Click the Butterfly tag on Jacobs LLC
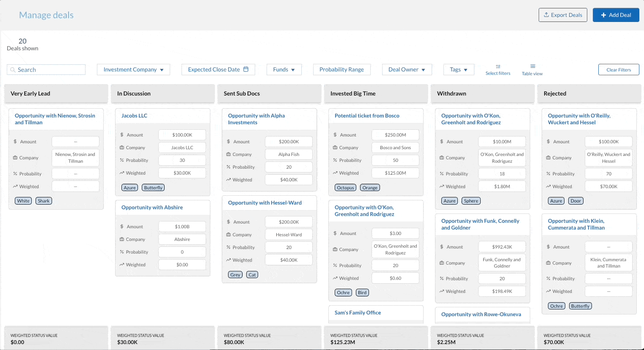 click(153, 188)
